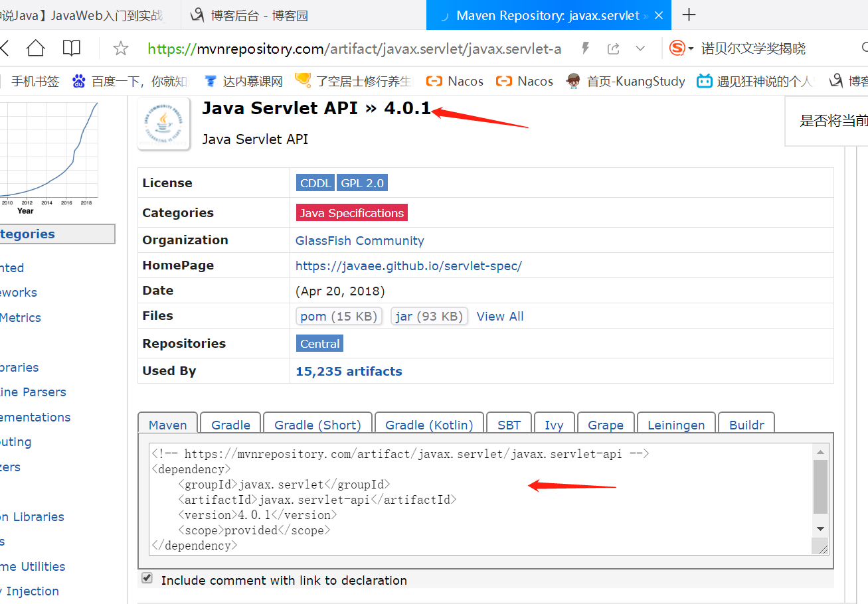Open the Libraries sidebar link
This screenshot has height=604, width=868.
(x=19, y=368)
